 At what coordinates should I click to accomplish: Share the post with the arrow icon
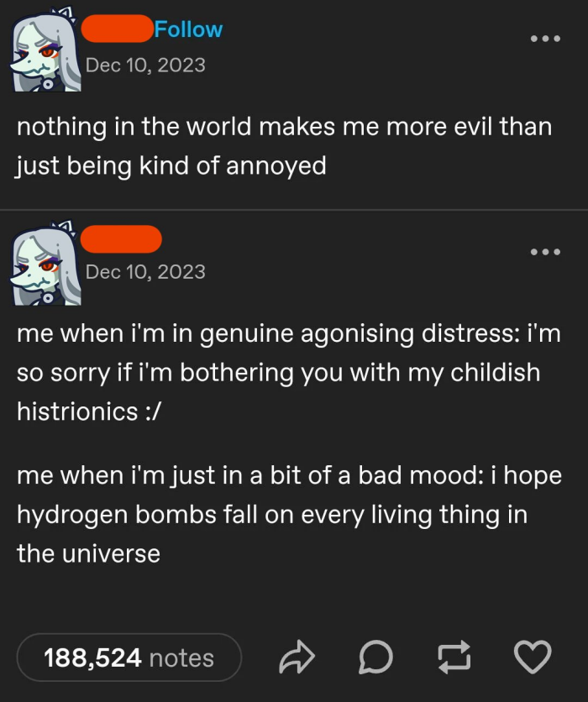point(297,657)
